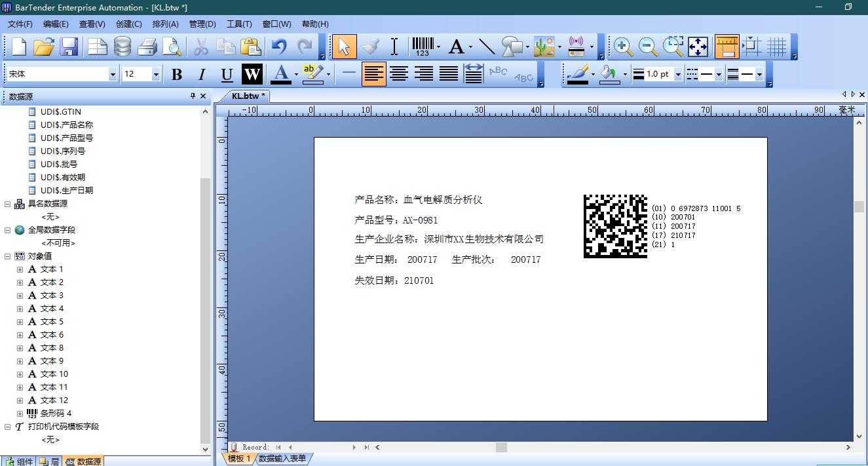Viewport: 868px width, 466px height.
Task: Expand the 文本 1 tree node
Action: pos(20,269)
